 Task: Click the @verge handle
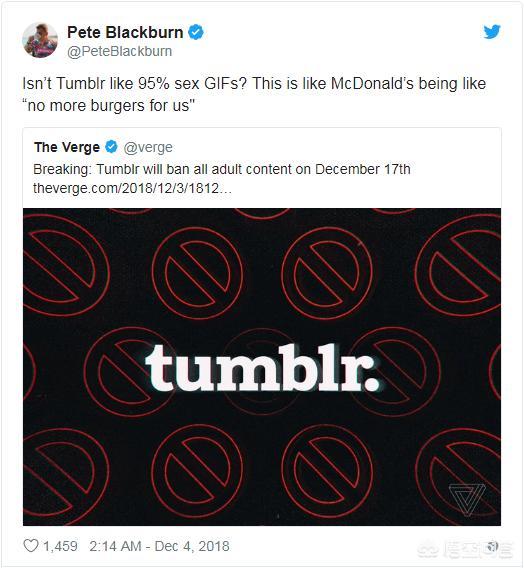(148, 147)
